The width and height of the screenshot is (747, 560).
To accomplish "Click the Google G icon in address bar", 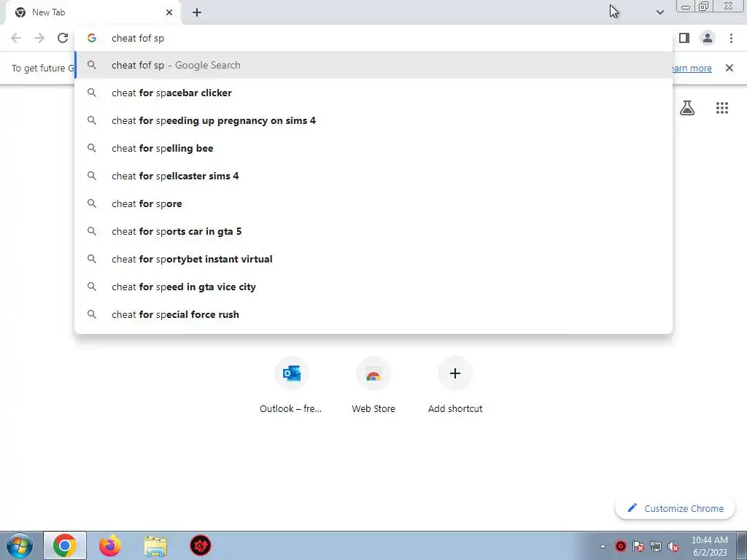I will tap(92, 38).
